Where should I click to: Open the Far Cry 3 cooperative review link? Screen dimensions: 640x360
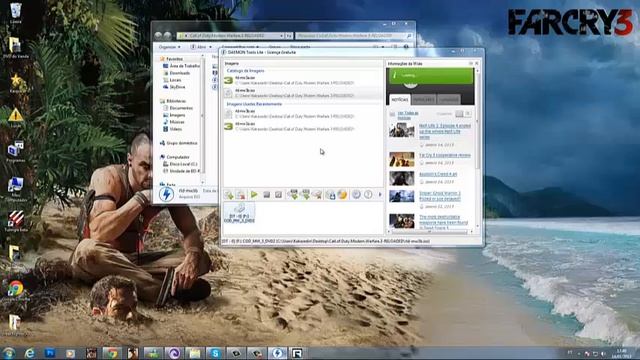coord(444,155)
